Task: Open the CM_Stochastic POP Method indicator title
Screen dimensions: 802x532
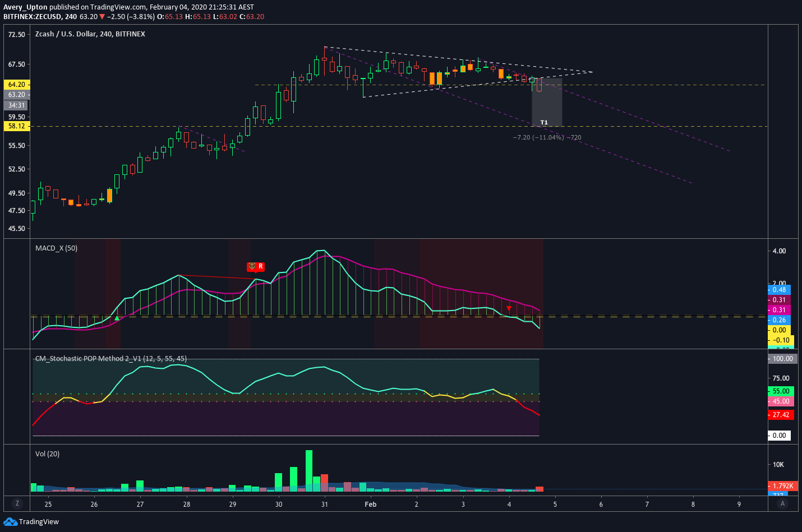Action: [x=111, y=358]
